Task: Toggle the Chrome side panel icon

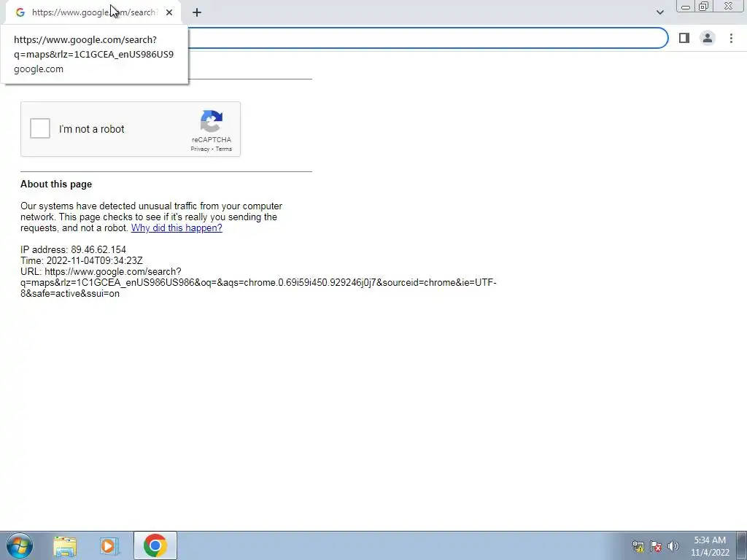Action: [684, 38]
